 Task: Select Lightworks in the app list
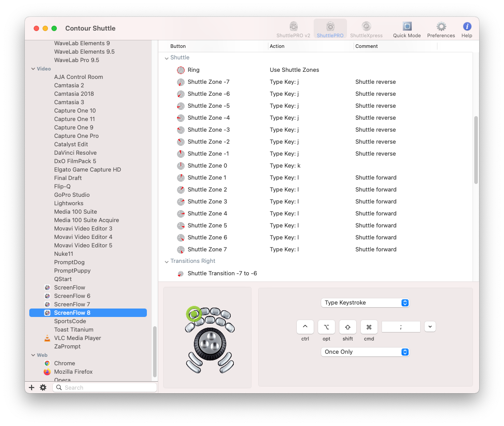[68, 203]
